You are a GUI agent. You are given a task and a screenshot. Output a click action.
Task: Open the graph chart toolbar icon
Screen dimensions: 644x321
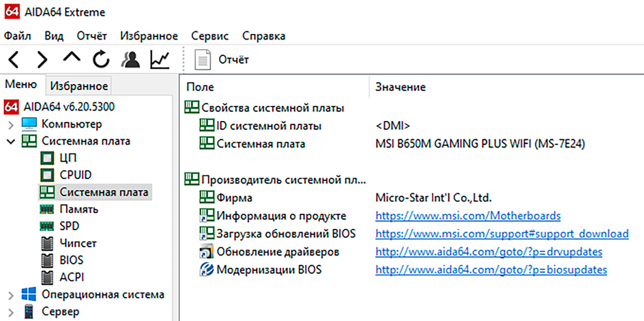coord(160,60)
